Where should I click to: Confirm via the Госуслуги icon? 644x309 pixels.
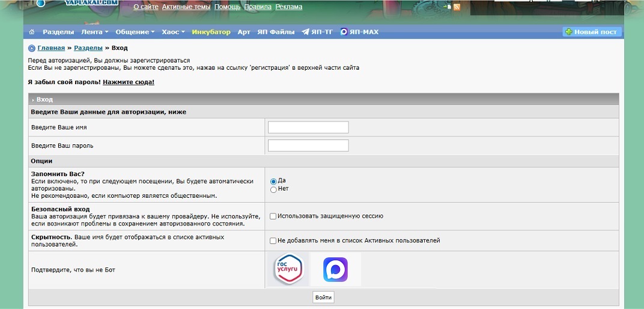tap(288, 269)
